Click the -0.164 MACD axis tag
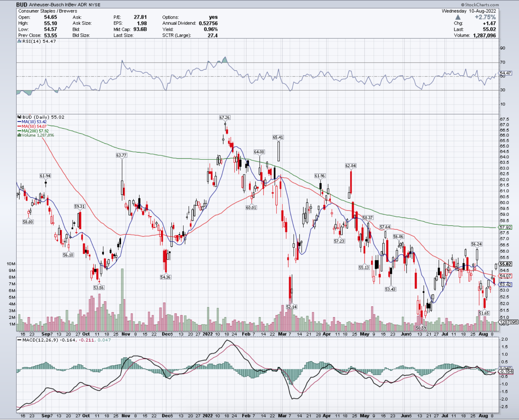 tap(506, 372)
